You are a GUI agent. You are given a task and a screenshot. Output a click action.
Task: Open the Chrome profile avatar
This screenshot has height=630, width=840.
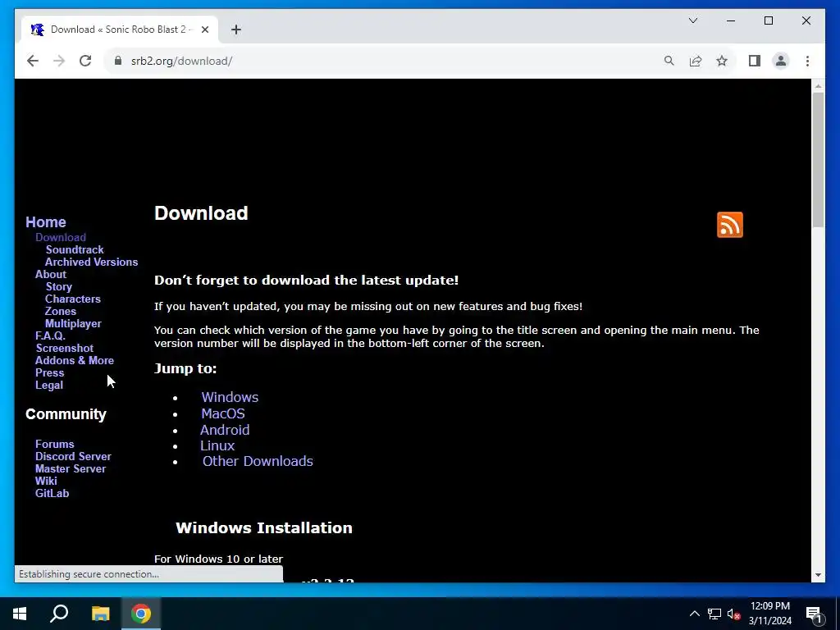781,61
